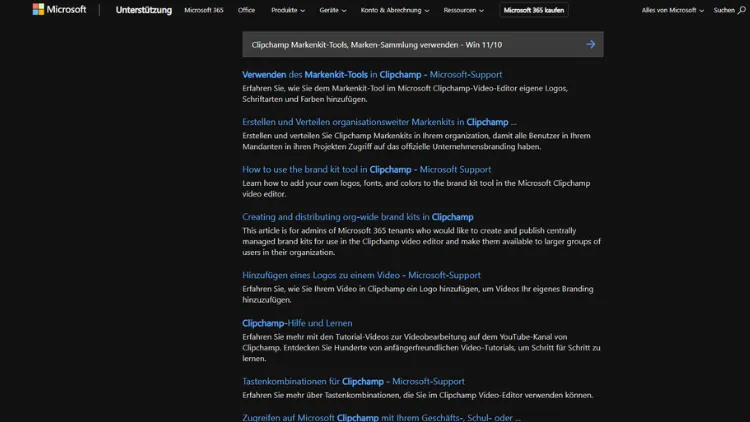Click snippet 'Erfahren Sie mehr mit den Tutorial-Videos'
750x422 pixels.
coord(421,347)
